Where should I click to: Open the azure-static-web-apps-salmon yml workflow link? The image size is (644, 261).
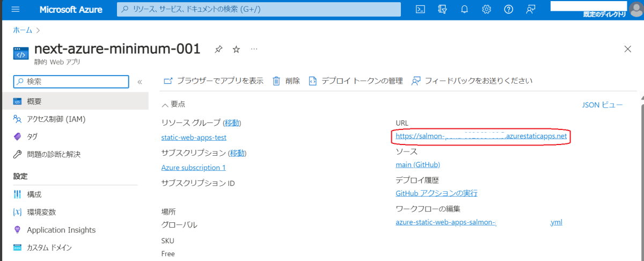[x=479, y=222]
